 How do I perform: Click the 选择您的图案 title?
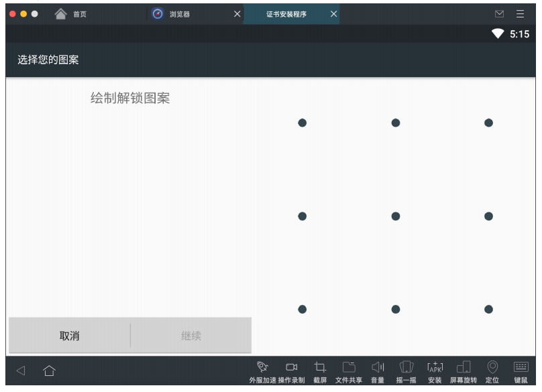tap(48, 60)
